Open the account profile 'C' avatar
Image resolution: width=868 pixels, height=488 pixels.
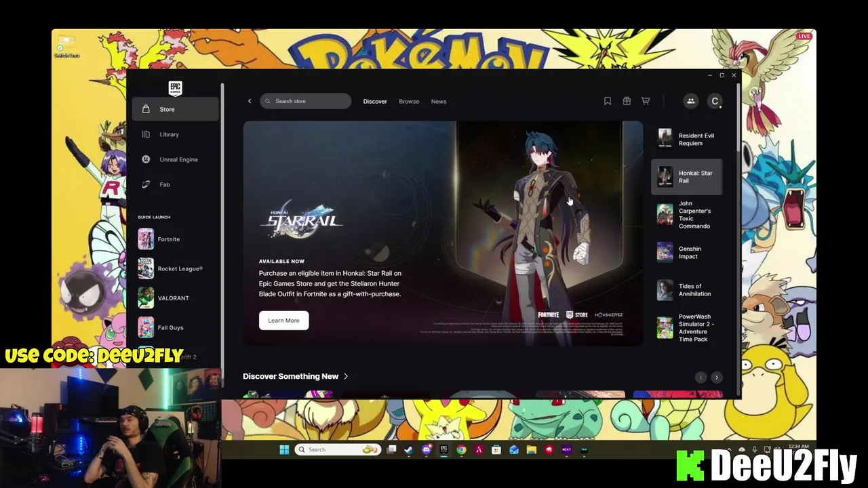(x=715, y=101)
